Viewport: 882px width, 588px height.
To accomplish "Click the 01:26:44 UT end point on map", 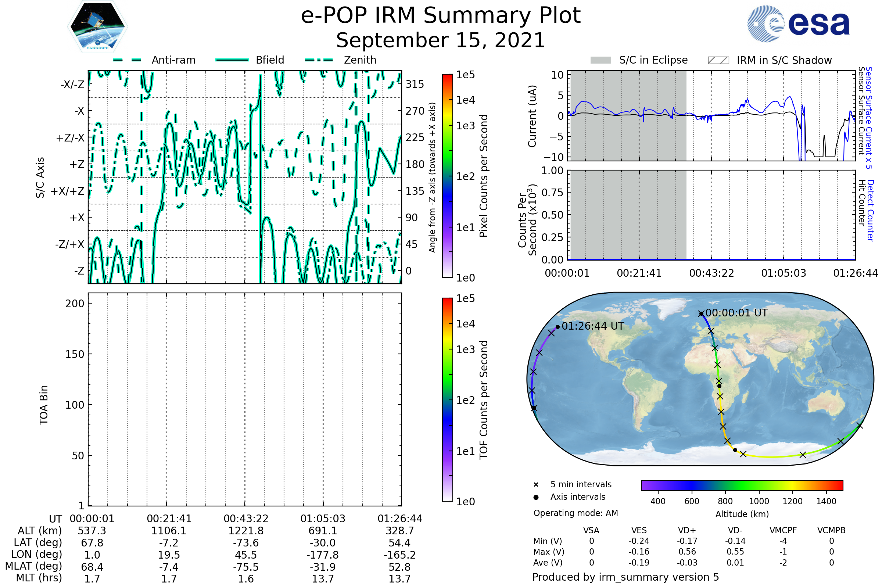I will [557, 327].
